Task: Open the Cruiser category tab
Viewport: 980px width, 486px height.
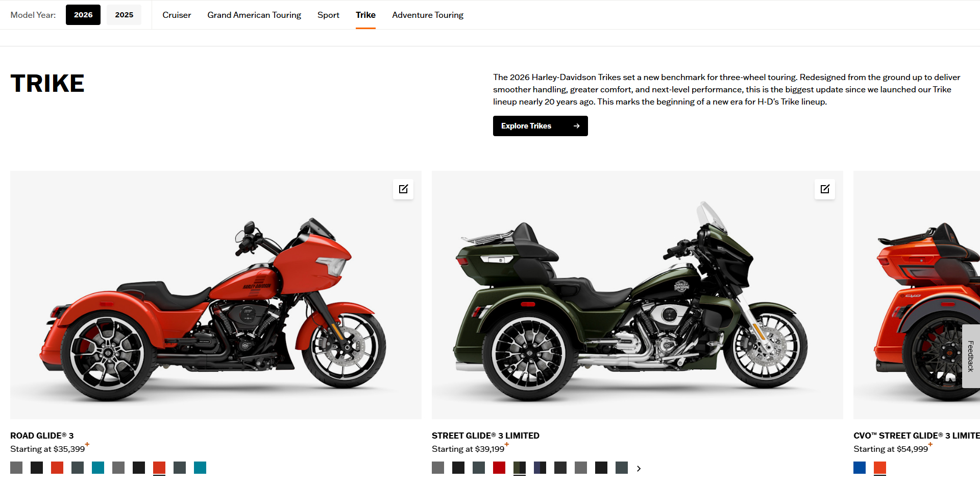Action: pos(177,15)
